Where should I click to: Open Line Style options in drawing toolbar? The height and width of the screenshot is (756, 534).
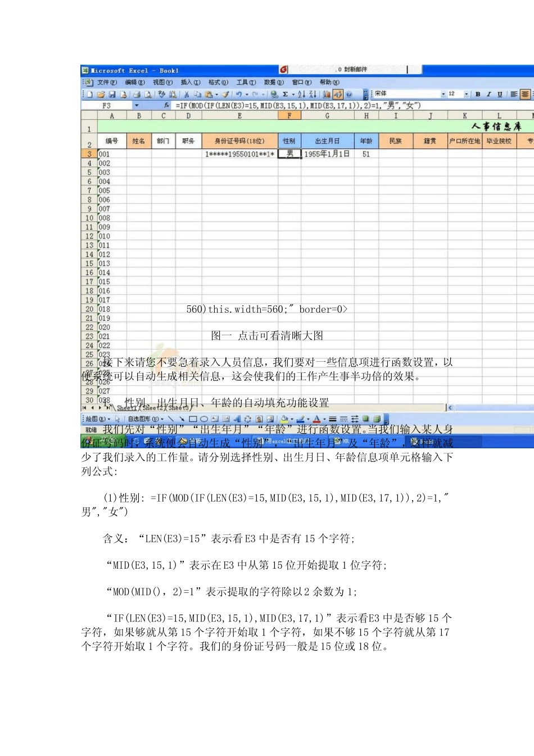tap(332, 418)
